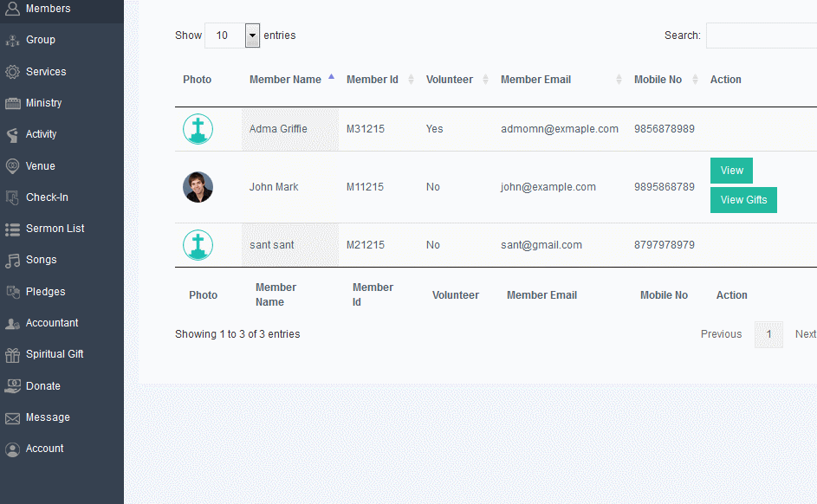Open the Activity menu item
The height and width of the screenshot is (504, 817).
(42, 134)
